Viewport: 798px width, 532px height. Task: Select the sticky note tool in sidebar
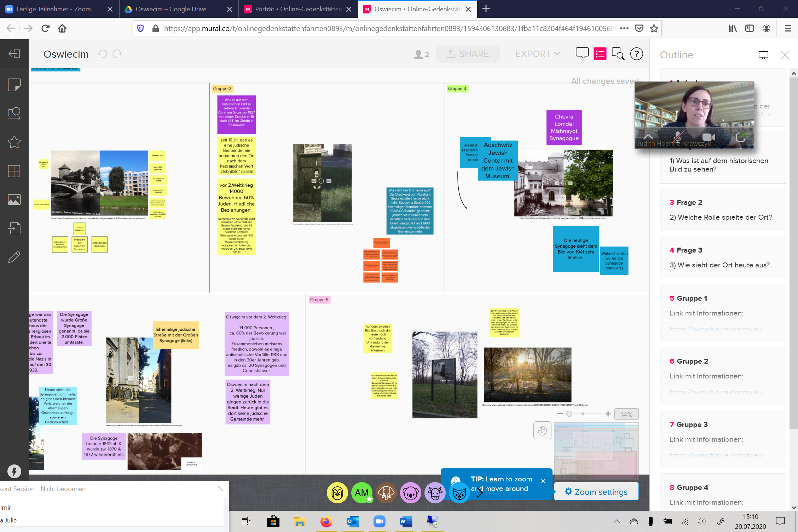click(x=14, y=85)
